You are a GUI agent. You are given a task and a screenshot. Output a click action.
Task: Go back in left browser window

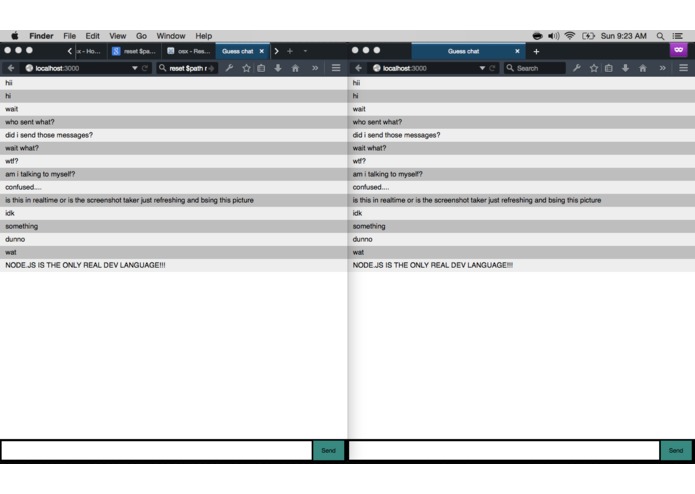pos(11,68)
